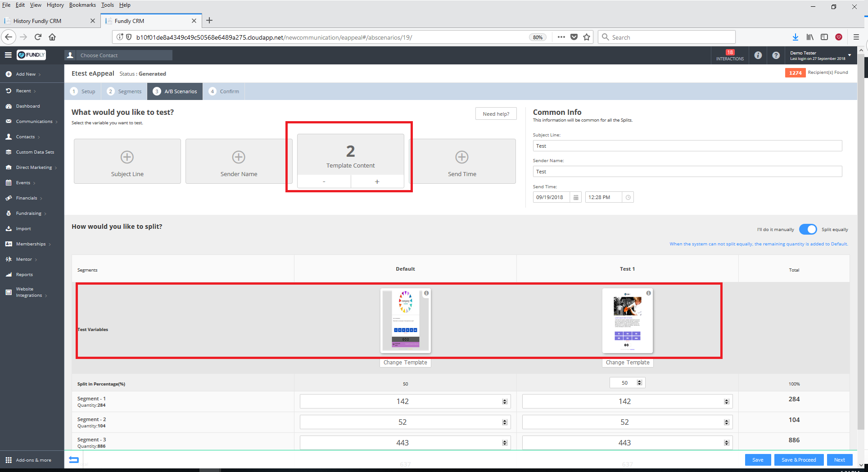
Task: Click Change Template under Test 1
Action: point(627,363)
